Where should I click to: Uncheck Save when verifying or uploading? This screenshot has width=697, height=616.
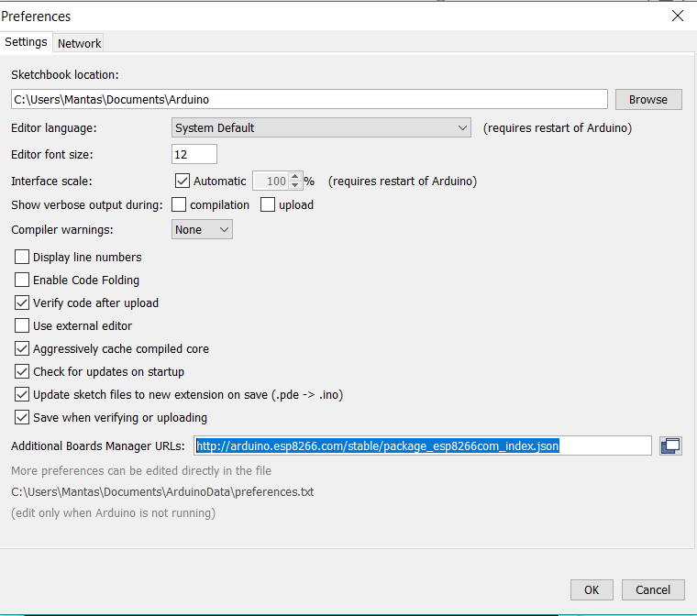click(22, 417)
